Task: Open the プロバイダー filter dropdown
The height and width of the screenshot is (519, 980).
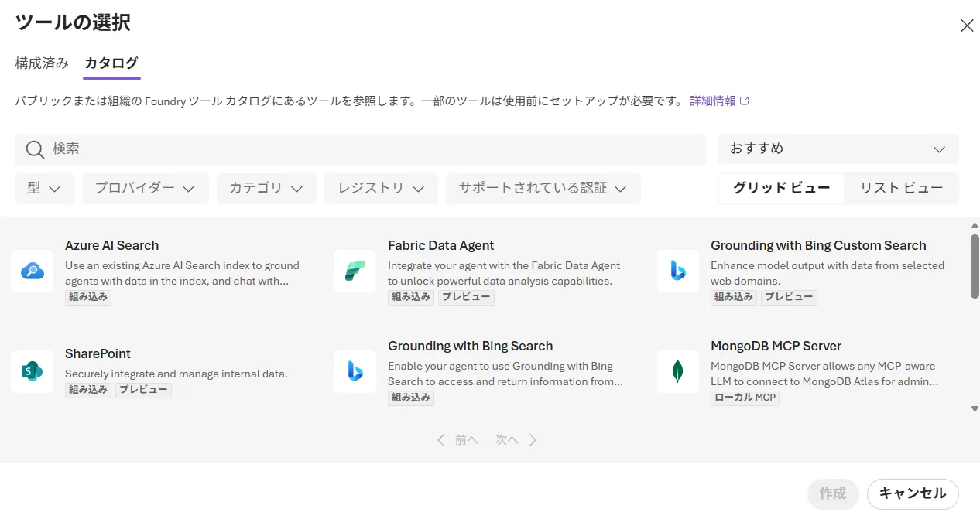Action: point(146,188)
